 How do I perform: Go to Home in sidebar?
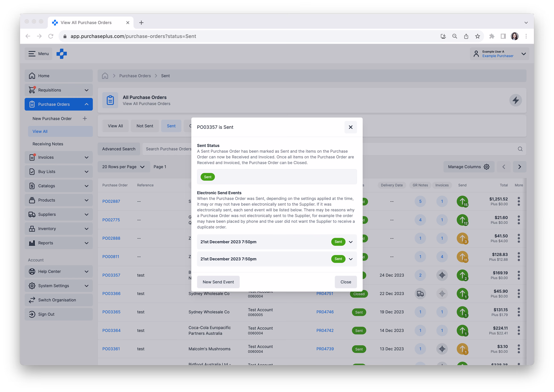tap(59, 76)
